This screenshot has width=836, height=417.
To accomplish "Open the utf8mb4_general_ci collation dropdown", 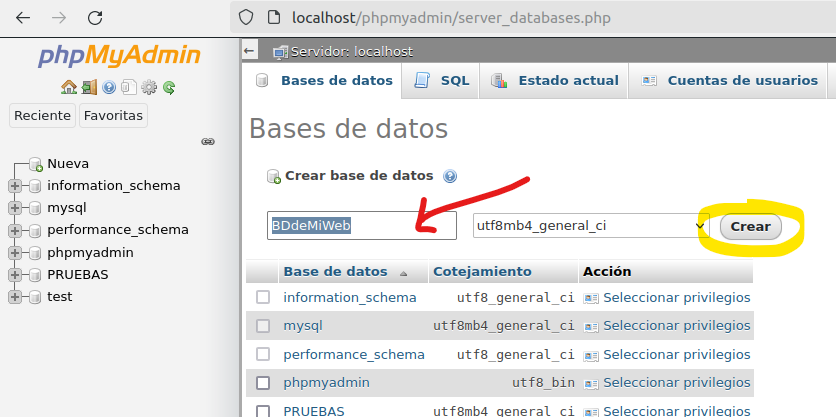I will click(x=590, y=225).
